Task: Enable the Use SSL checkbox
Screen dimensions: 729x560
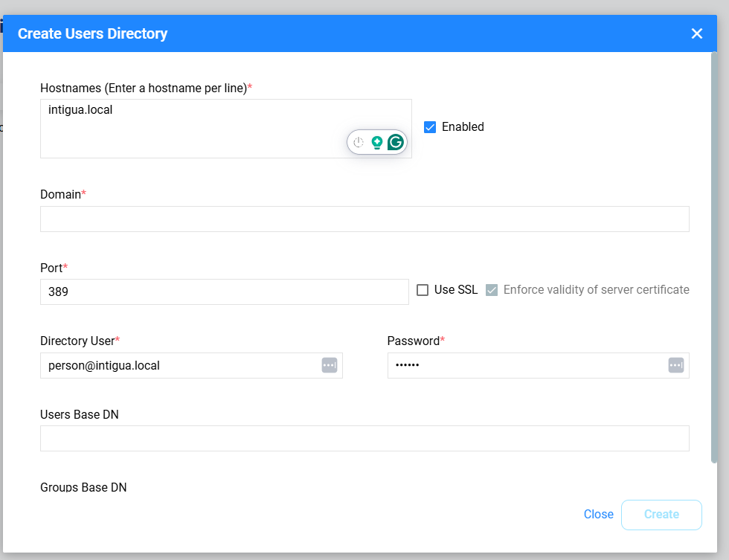Action: point(423,290)
